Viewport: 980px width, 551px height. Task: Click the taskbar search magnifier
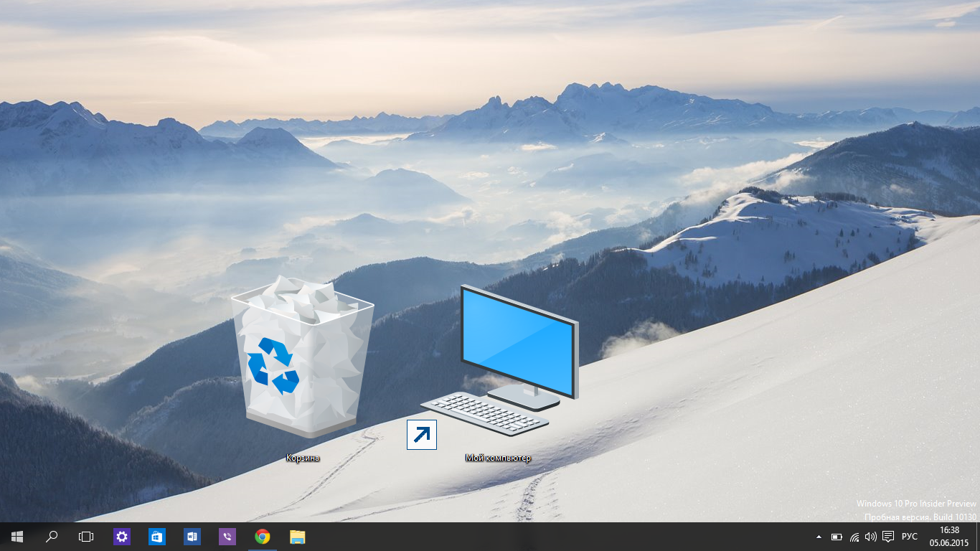pos(52,537)
